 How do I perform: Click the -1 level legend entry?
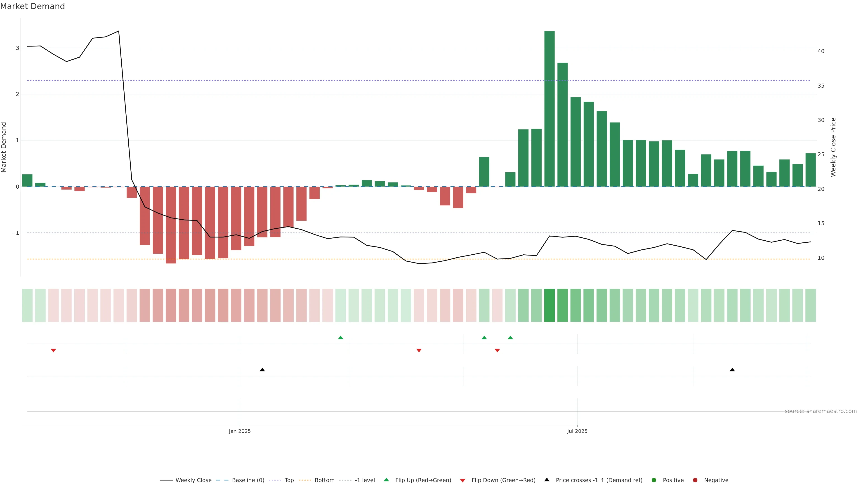pyautogui.click(x=365, y=480)
